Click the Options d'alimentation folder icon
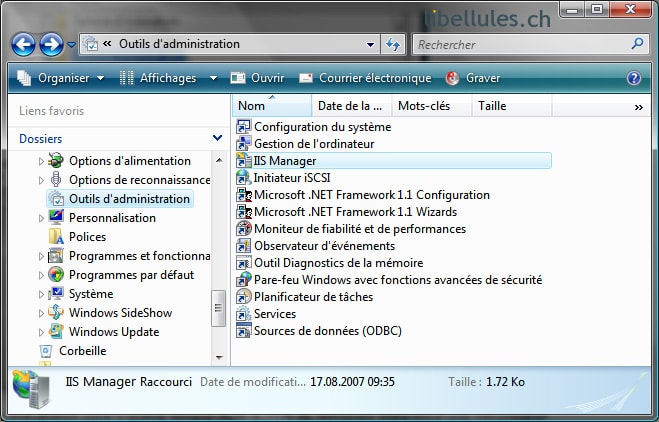 point(55,161)
